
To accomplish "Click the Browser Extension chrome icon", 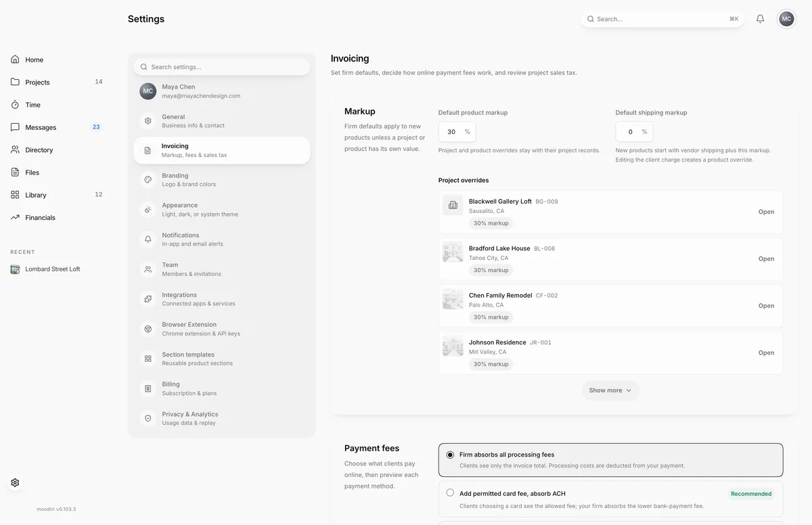I will click(148, 329).
